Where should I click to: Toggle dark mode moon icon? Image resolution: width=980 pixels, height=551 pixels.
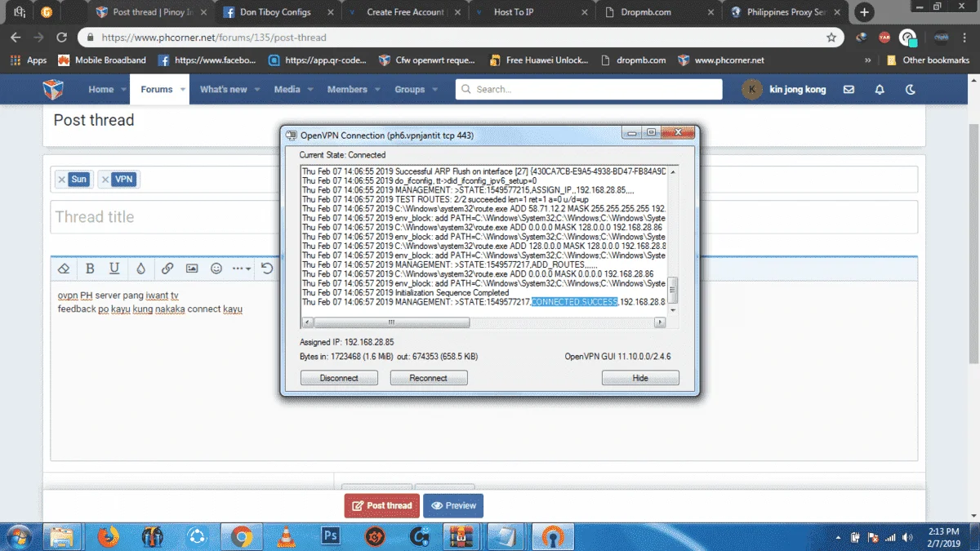(911, 90)
